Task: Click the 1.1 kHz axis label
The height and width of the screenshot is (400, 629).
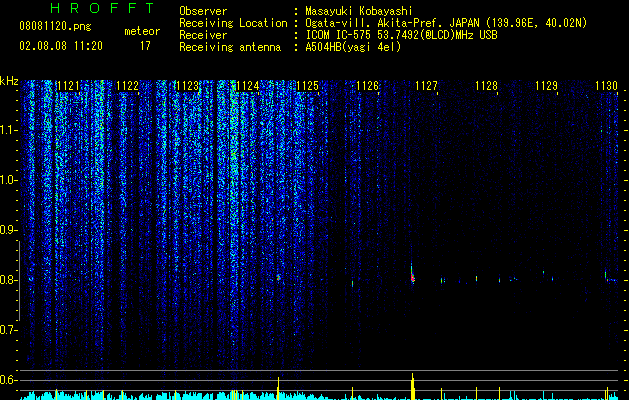Action: (x=9, y=130)
